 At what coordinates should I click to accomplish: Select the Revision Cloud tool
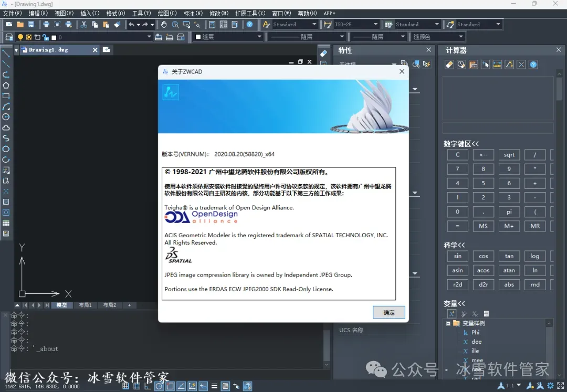[x=6, y=128]
